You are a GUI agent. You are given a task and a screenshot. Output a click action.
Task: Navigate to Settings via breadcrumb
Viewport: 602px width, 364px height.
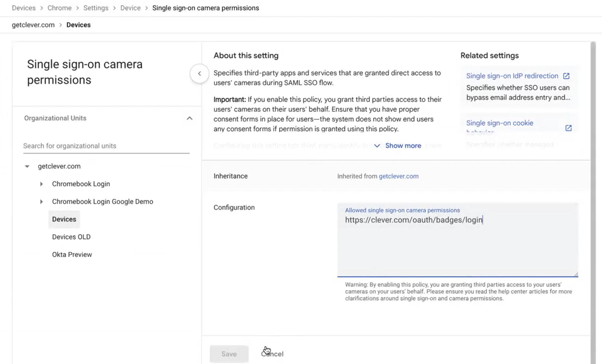pos(96,8)
